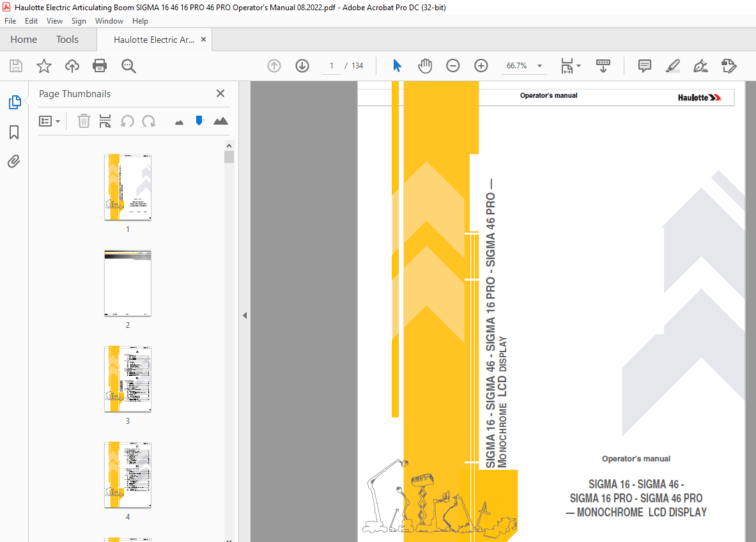Go to the Home tab
This screenshot has width=756, height=542.
click(x=24, y=40)
